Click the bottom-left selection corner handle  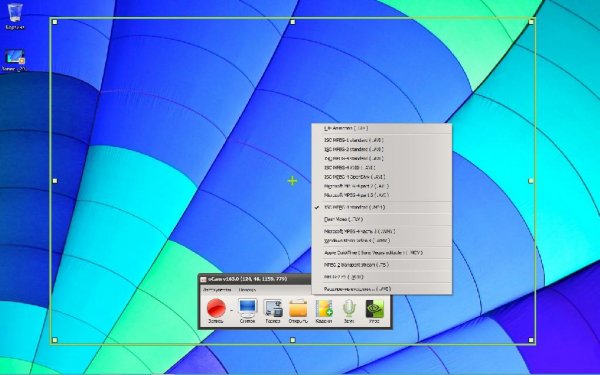pyautogui.click(x=55, y=340)
